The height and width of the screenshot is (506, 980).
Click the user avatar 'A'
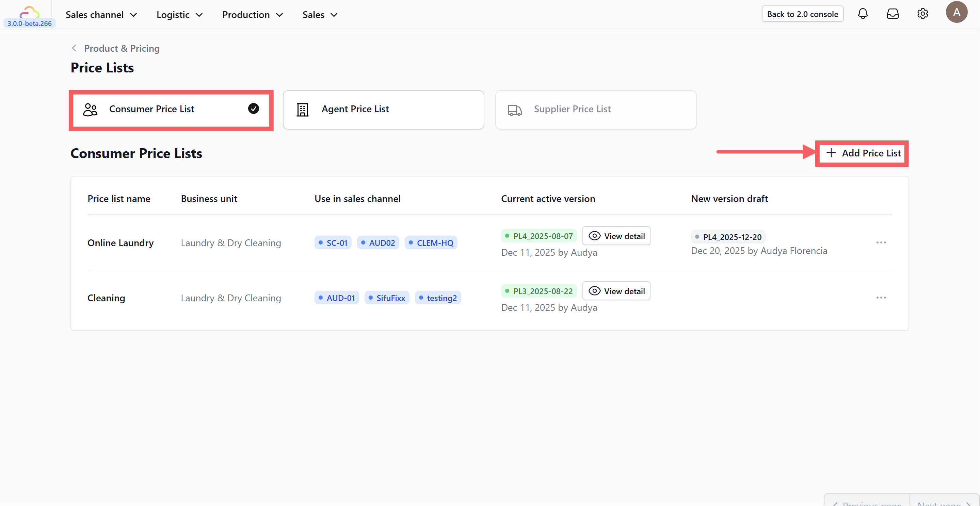point(956,13)
